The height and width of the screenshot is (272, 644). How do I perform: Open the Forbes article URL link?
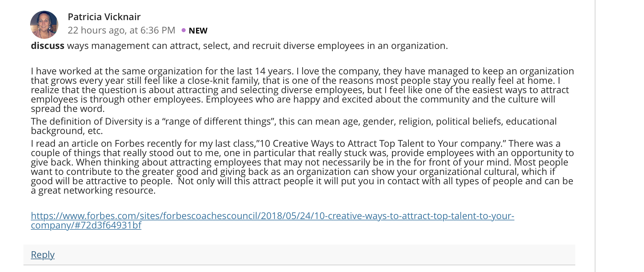click(x=272, y=220)
